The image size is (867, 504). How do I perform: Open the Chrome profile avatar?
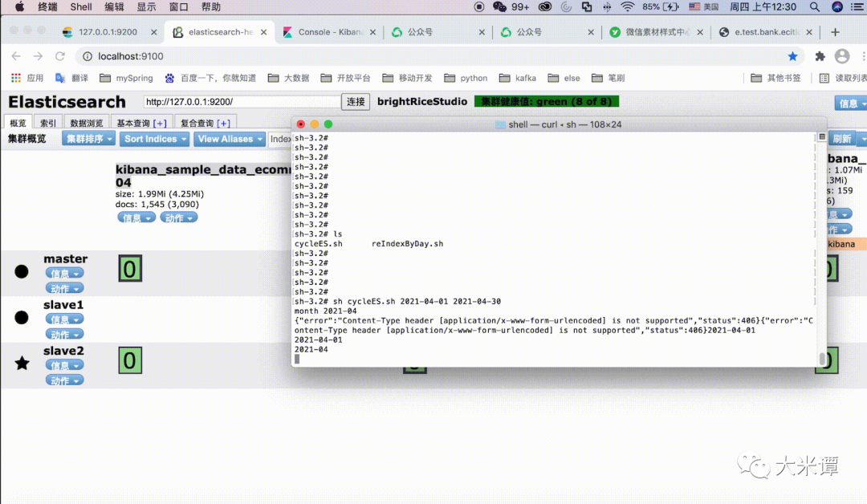[x=842, y=56]
